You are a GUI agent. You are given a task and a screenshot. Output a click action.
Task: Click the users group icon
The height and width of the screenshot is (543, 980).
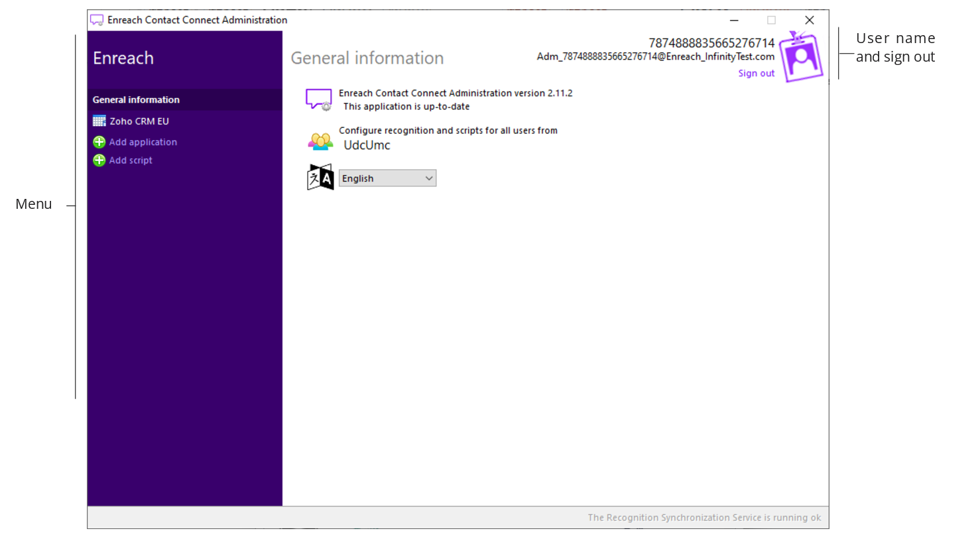click(320, 141)
